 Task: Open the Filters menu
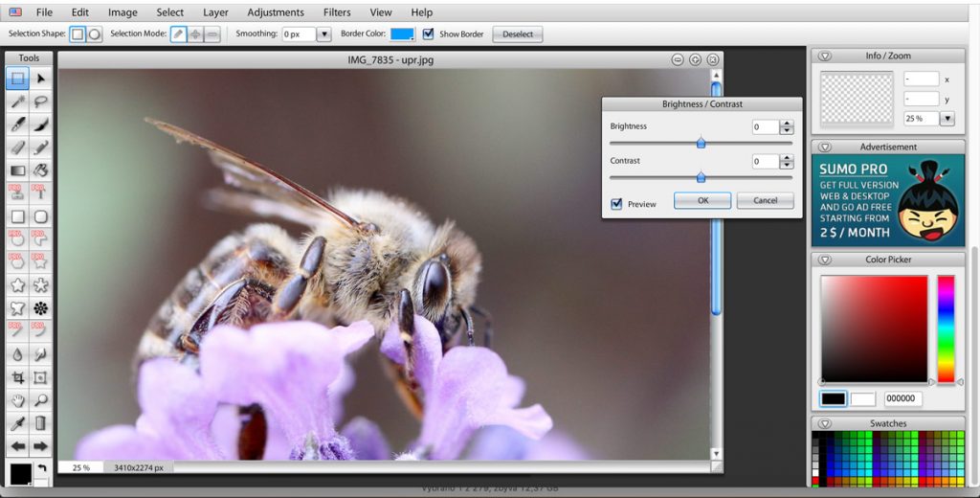tap(337, 12)
